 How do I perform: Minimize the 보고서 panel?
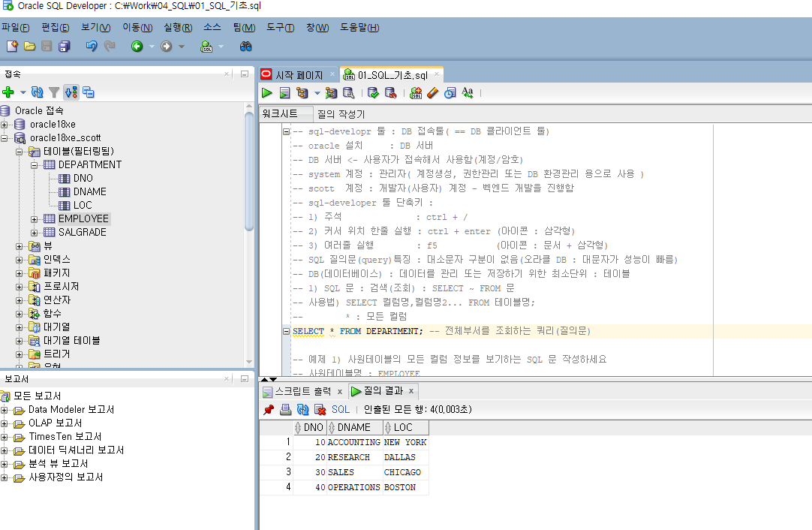click(245, 378)
